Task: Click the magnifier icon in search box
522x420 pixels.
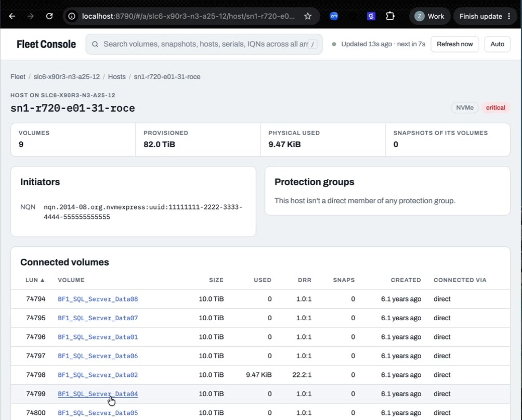Action: tap(95, 44)
